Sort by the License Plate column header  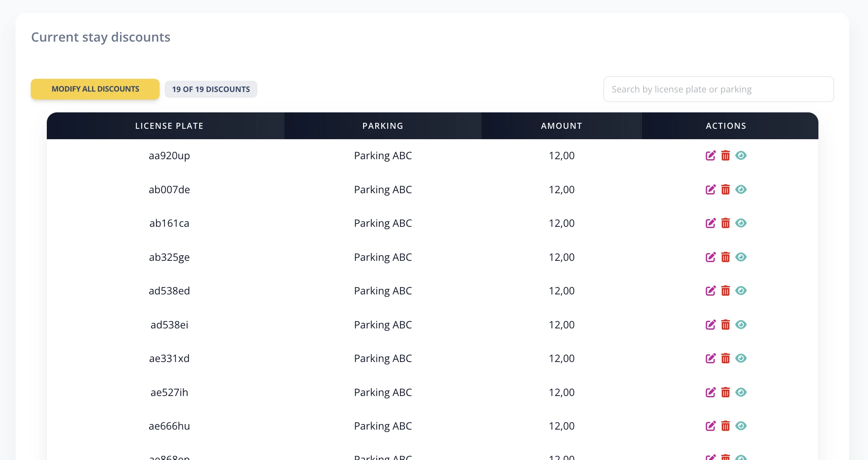click(169, 126)
